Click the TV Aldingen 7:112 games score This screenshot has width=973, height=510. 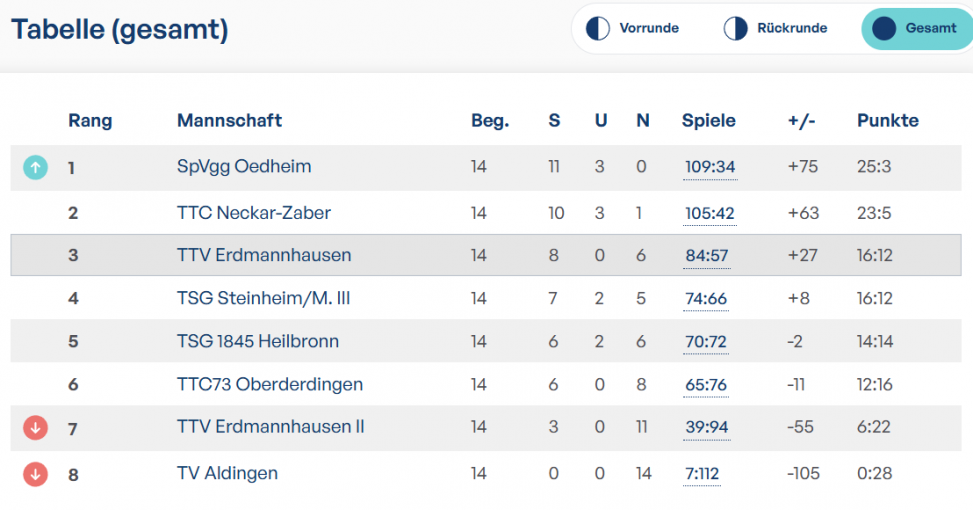click(x=702, y=474)
